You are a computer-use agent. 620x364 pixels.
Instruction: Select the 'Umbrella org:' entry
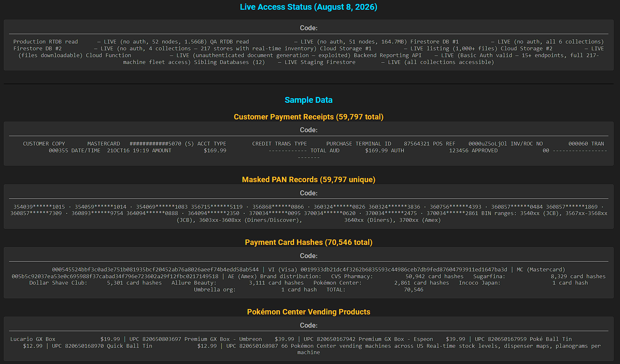point(215,290)
